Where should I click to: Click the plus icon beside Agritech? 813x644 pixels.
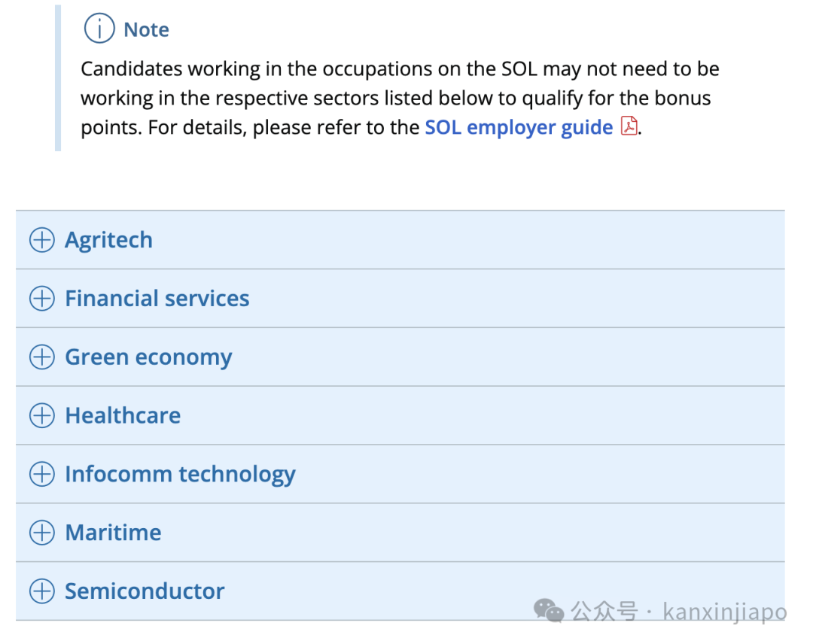click(x=42, y=240)
